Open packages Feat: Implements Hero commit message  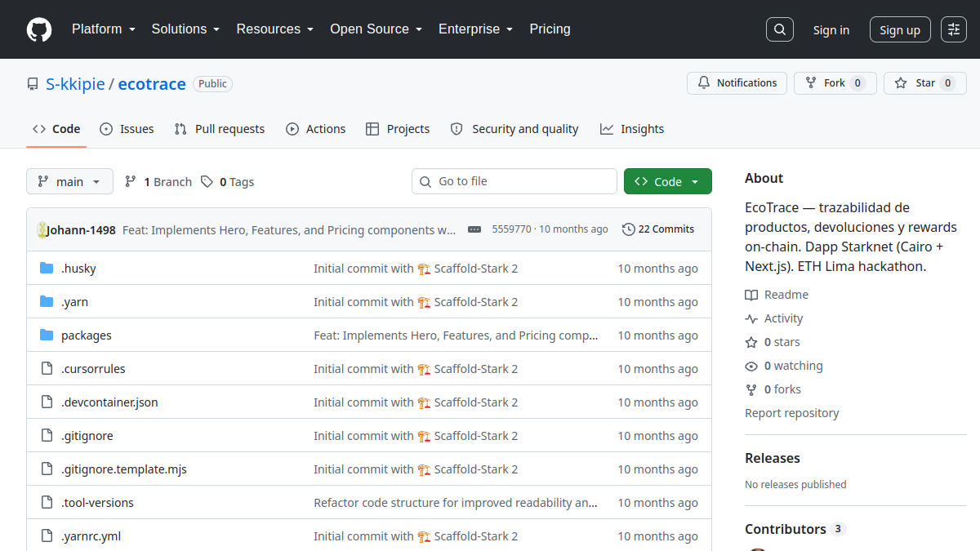(456, 335)
